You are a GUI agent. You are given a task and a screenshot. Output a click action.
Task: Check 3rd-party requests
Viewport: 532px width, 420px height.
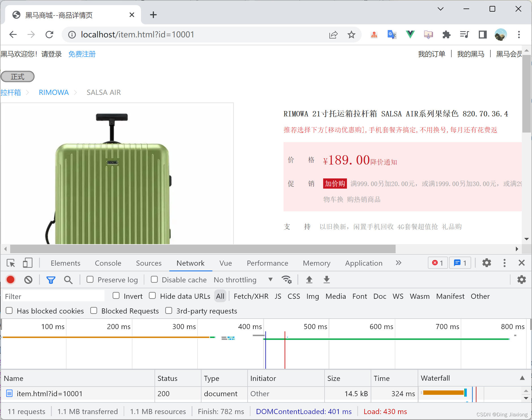click(169, 311)
